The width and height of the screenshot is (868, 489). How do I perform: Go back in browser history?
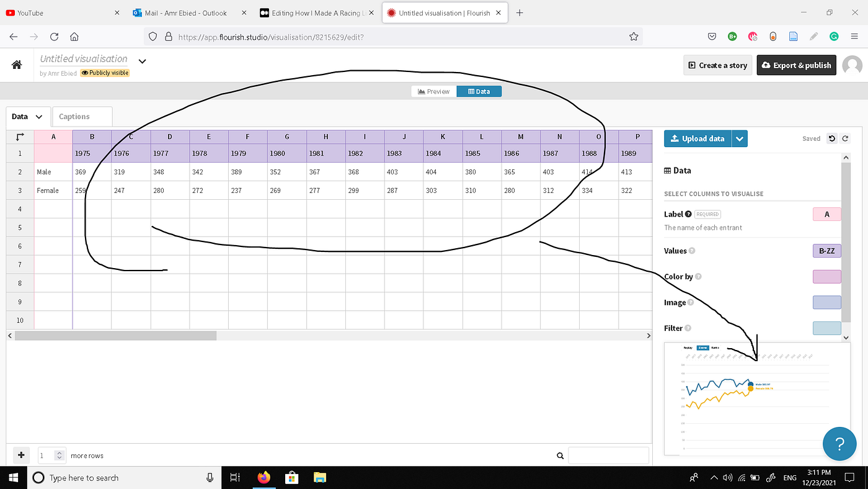click(x=14, y=37)
